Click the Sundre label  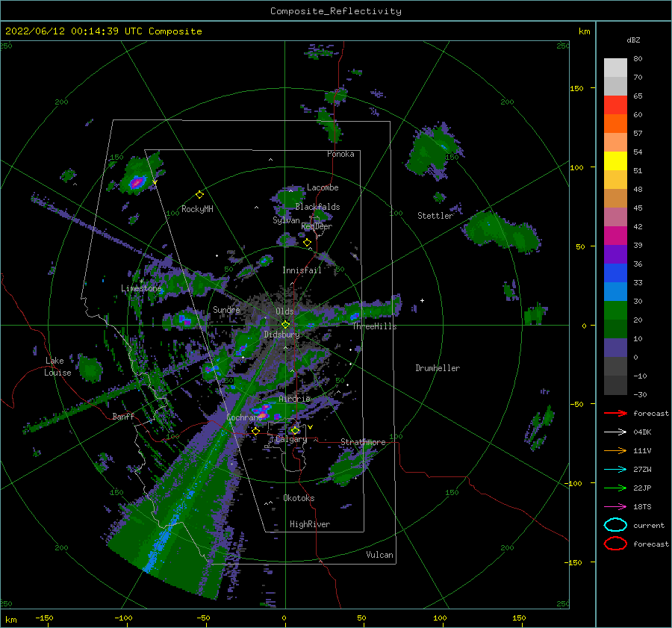[226, 309]
